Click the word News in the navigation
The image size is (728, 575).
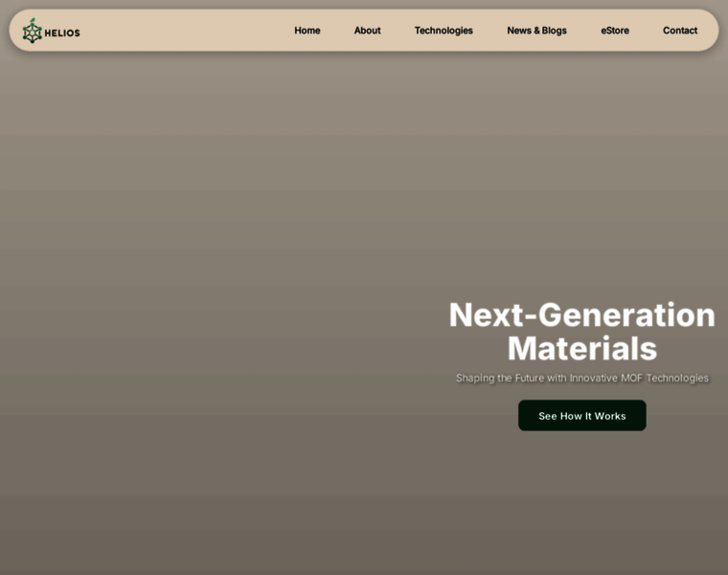(x=519, y=31)
